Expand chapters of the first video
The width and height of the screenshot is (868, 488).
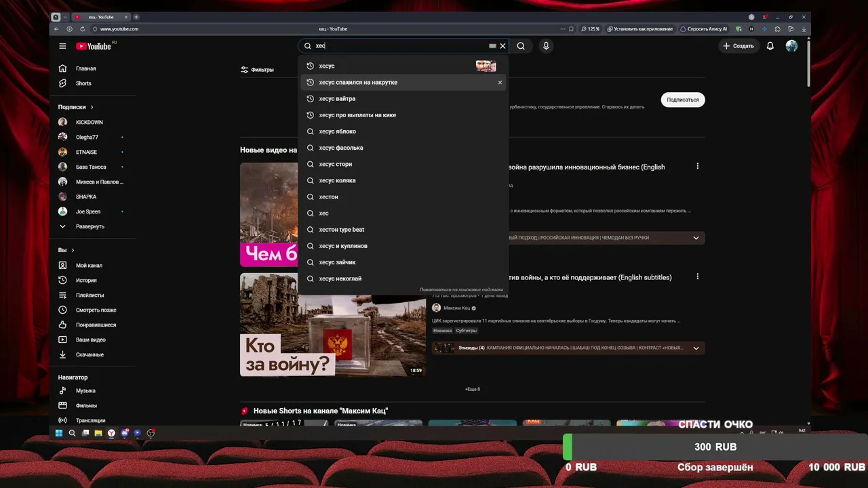pos(696,238)
